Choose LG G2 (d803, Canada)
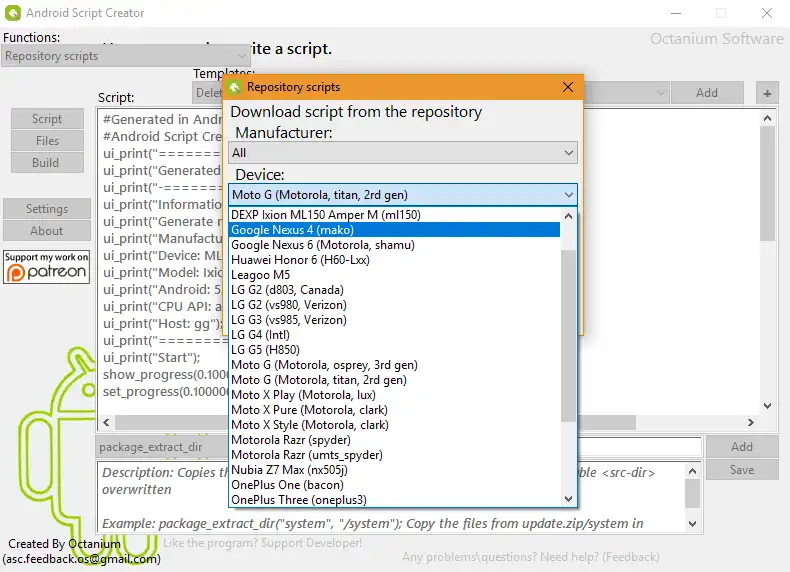 pyautogui.click(x=394, y=290)
